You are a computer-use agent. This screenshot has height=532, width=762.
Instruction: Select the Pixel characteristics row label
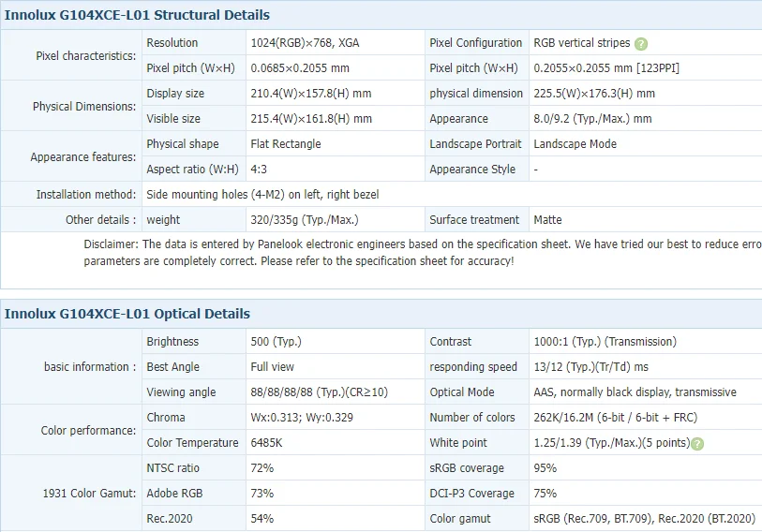86,56
